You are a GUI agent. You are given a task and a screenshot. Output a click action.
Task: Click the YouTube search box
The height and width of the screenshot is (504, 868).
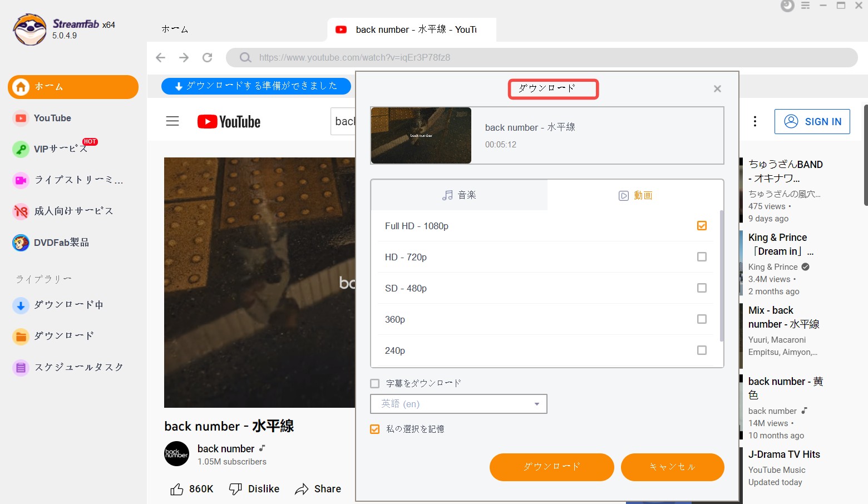click(x=343, y=121)
